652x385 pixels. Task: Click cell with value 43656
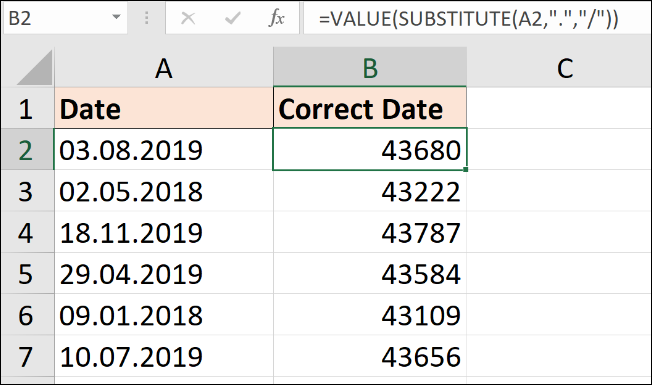(x=370, y=356)
